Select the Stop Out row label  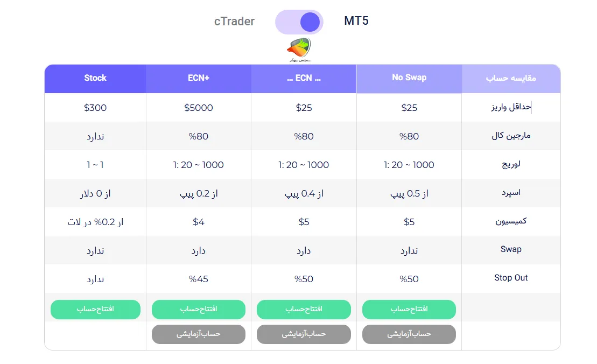(510, 278)
